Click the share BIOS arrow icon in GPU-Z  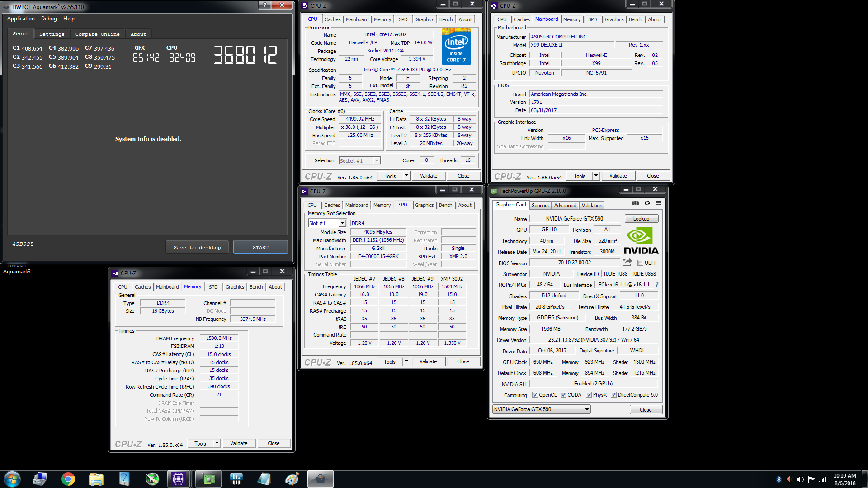(x=627, y=263)
